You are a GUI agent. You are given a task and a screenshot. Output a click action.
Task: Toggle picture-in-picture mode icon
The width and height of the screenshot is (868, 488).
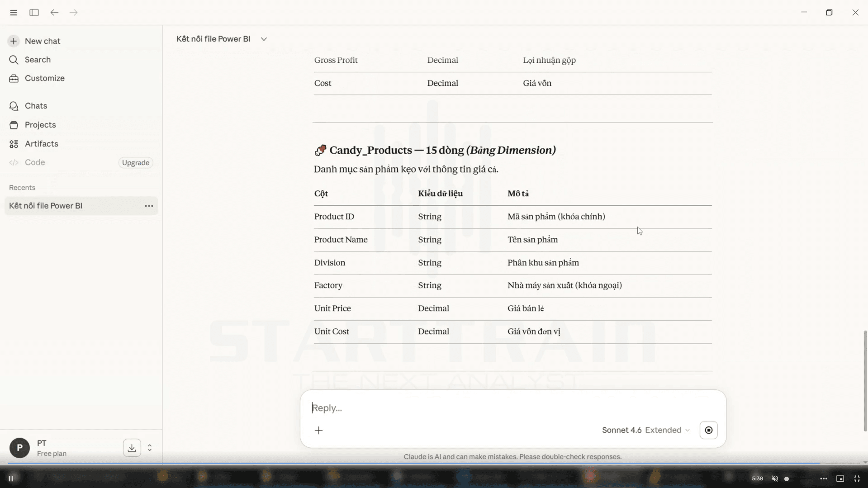(x=840, y=479)
